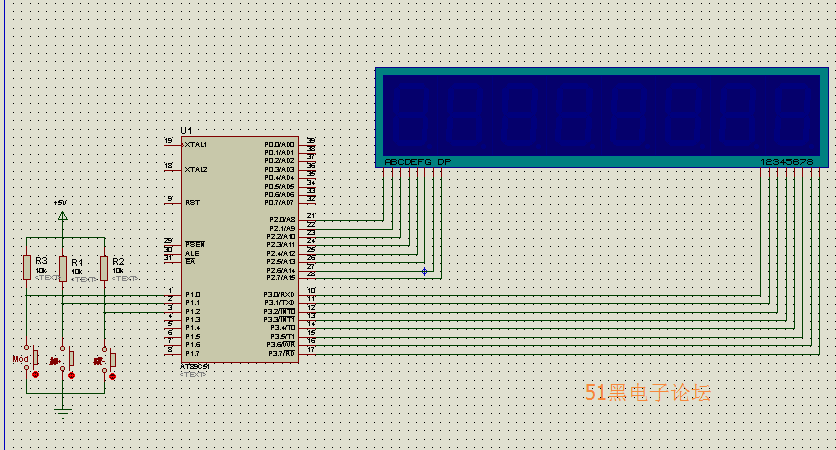The width and height of the screenshot is (836, 450).
Task: Select the R1 resistor symbol
Action: coord(63,268)
